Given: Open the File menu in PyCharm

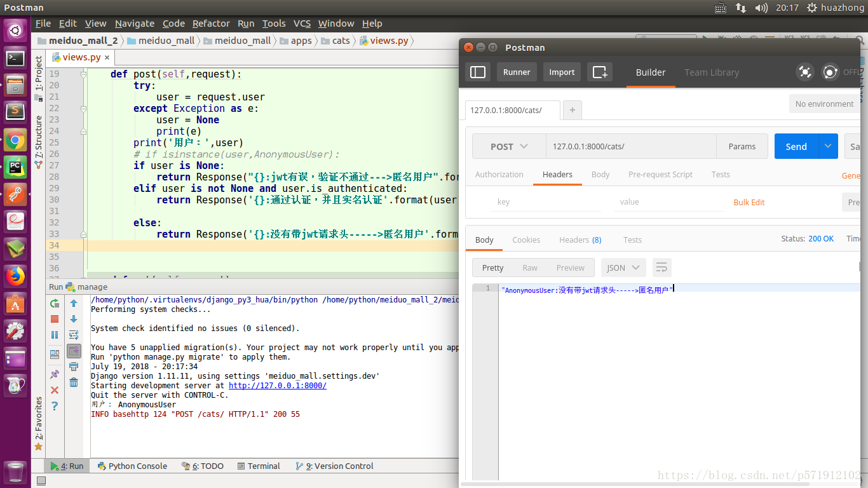Looking at the screenshot, I should (x=43, y=24).
